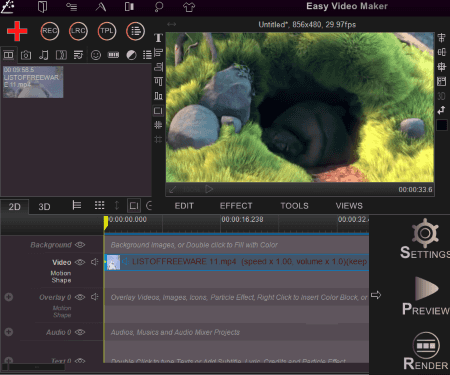Filter media by music note icon
This screenshot has height=375, width=450.
44,55
